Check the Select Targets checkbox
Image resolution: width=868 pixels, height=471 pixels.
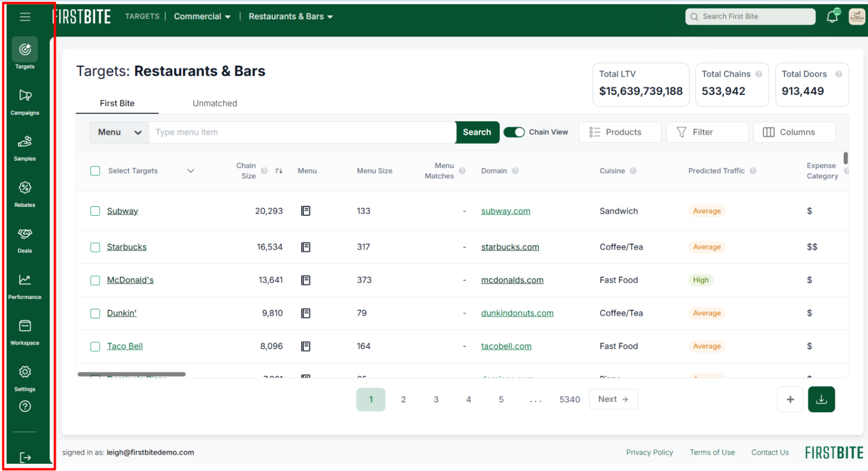point(95,171)
